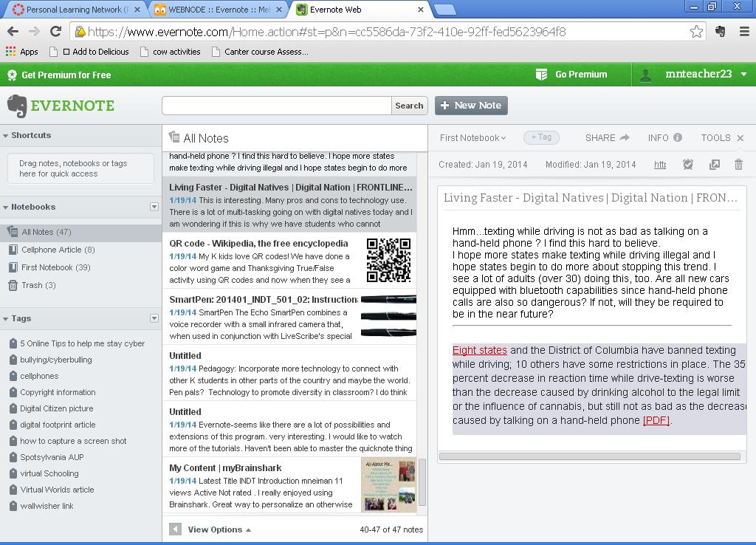Viewport: 756px width, 545px height.
Task: Open the Trash (3) notebook
Action: point(38,285)
